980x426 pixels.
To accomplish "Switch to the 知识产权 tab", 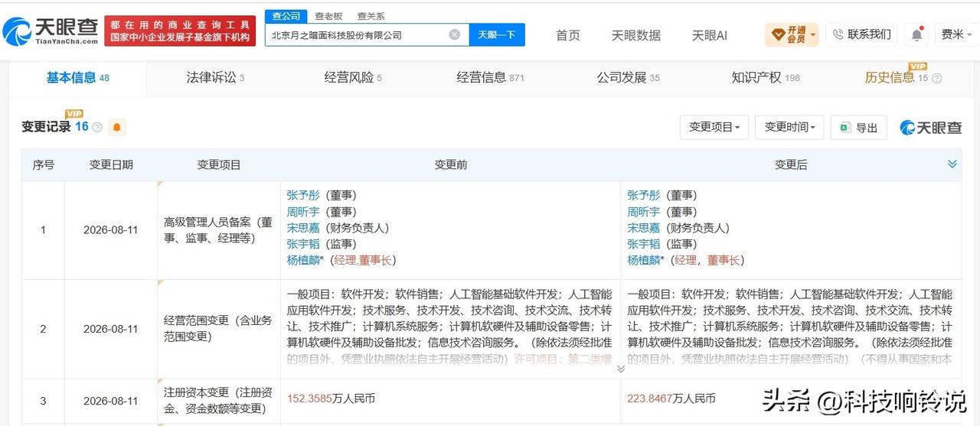I will coord(766,77).
